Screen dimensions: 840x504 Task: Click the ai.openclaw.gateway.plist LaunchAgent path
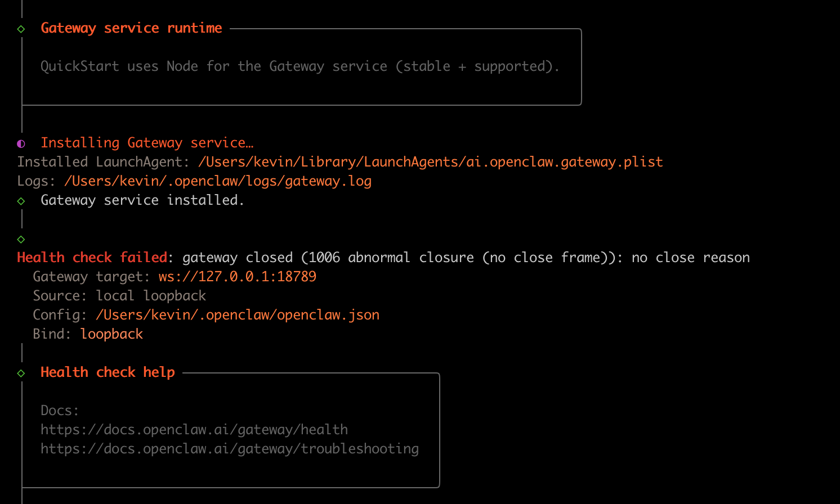click(x=431, y=162)
